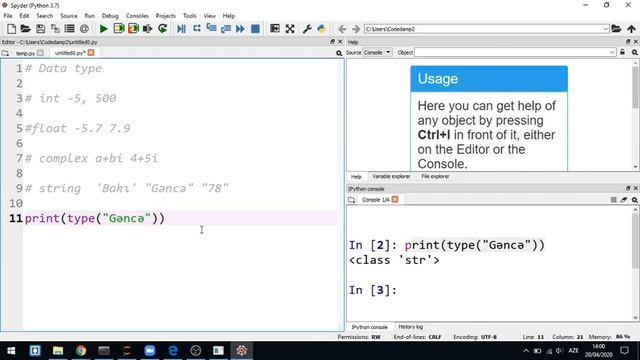The image size is (640, 360).
Task: Create a new file with toolbar icon
Action: click(11, 29)
